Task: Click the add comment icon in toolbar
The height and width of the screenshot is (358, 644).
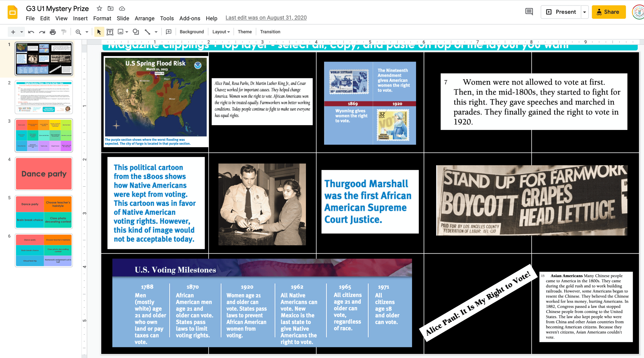Action: click(x=169, y=32)
